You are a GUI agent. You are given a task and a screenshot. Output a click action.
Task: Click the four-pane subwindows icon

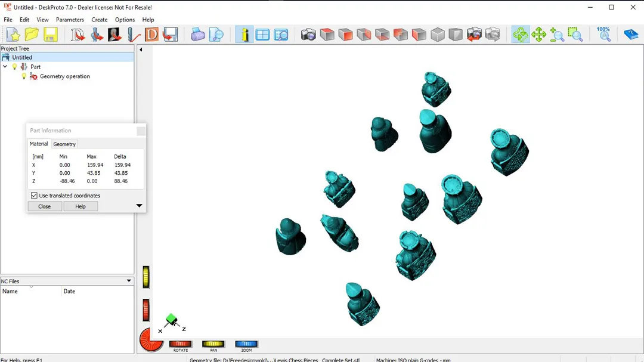262,35
